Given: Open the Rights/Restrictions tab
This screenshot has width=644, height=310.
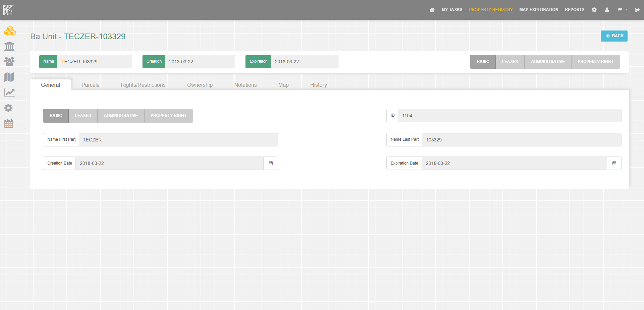Looking at the screenshot, I should point(143,85).
